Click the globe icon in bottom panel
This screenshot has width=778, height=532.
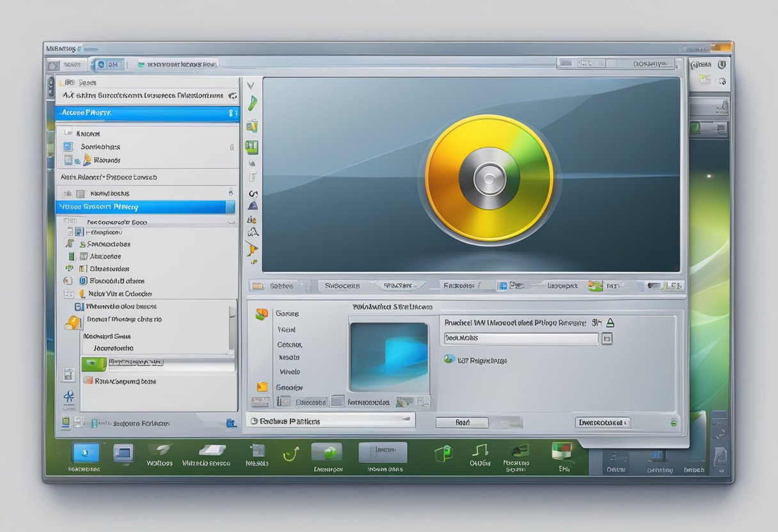(449, 359)
